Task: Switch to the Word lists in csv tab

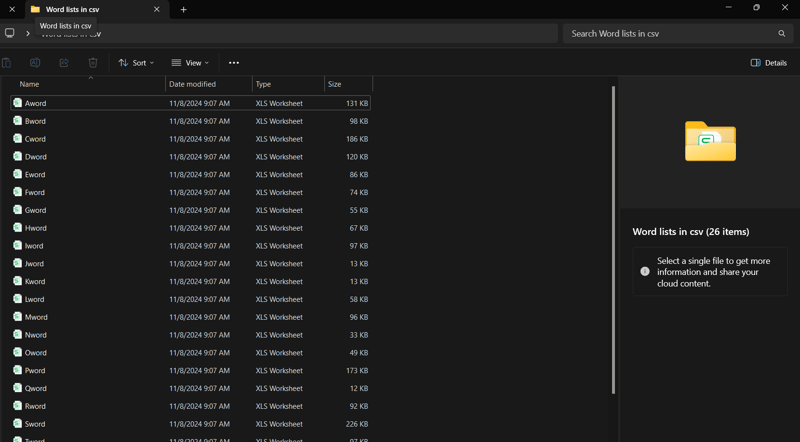Action: [x=80, y=10]
